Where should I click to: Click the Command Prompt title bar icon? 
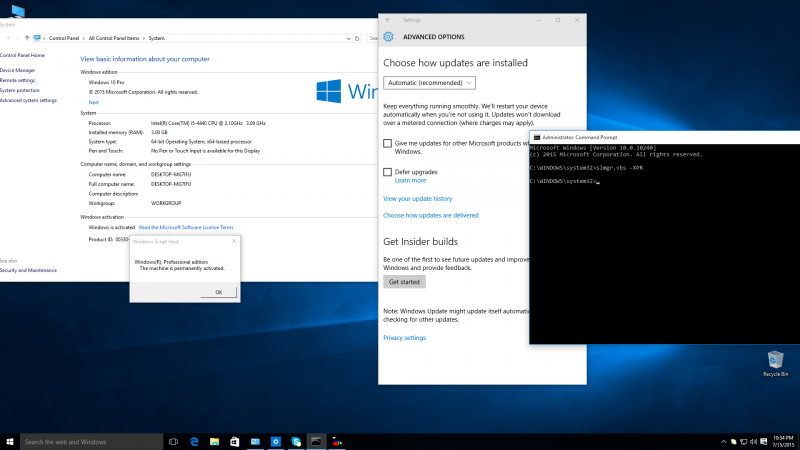pyautogui.click(x=537, y=137)
